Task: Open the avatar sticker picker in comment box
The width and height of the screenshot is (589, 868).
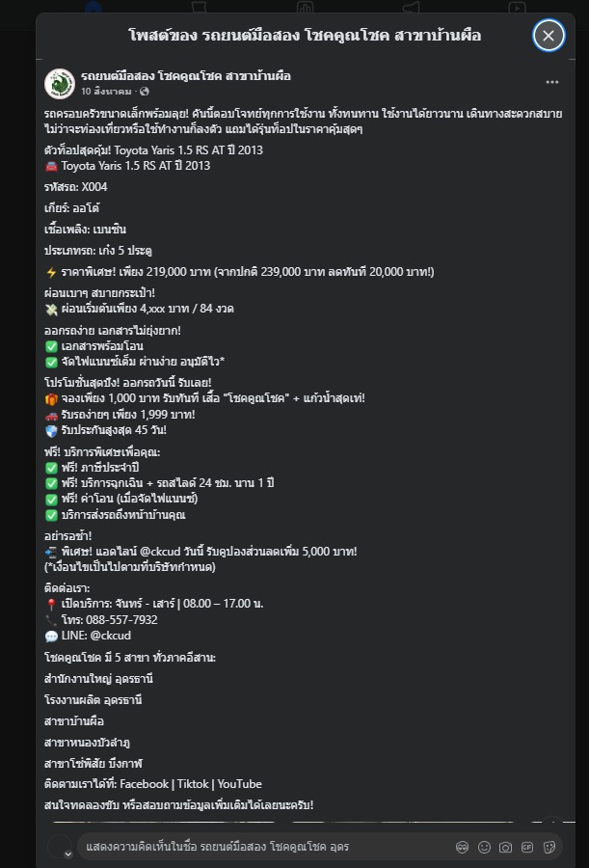Action: coord(463,847)
